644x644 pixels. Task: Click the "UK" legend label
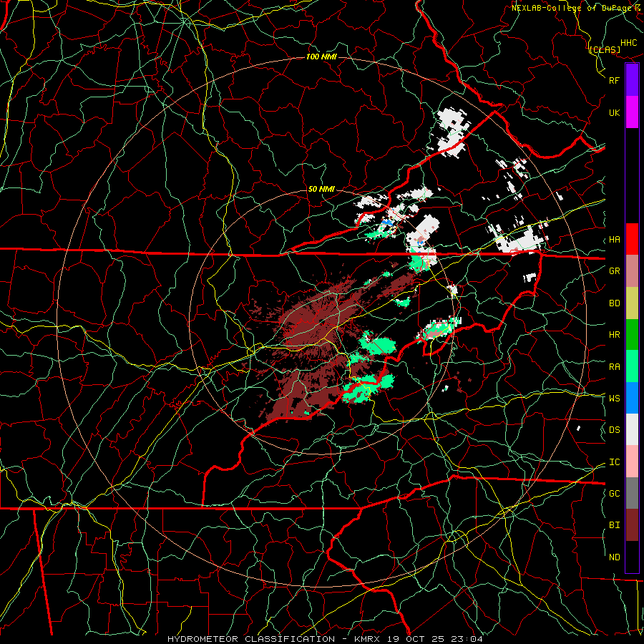(614, 112)
